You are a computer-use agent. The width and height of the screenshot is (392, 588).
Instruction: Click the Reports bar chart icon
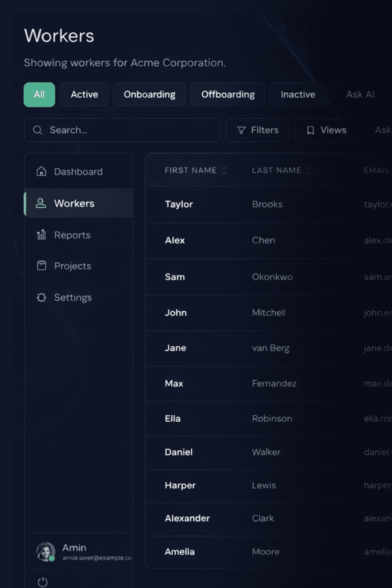41,235
